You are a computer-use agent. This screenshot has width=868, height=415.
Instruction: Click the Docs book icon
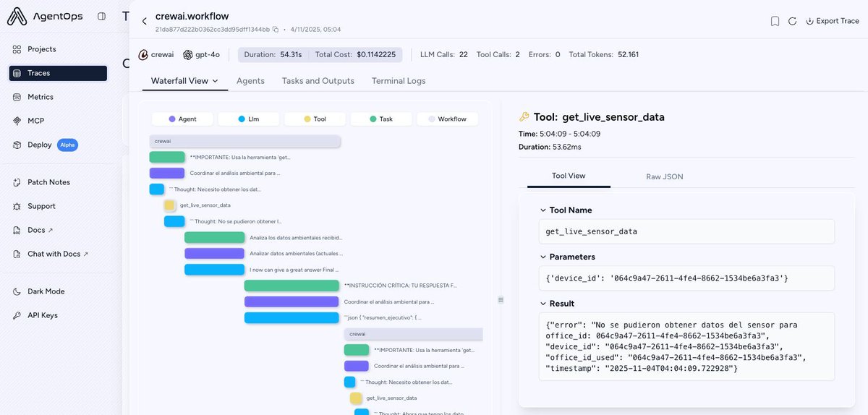(18, 230)
